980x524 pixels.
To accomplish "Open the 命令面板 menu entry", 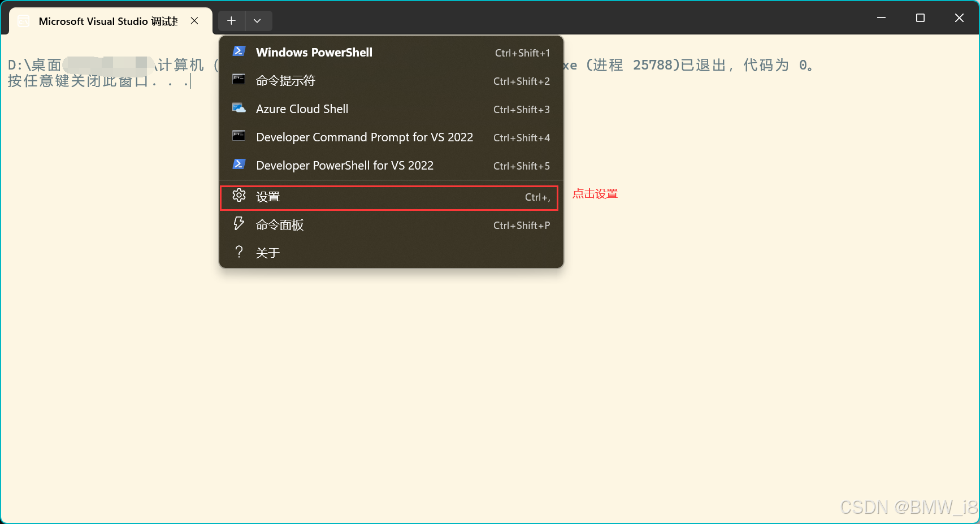I will click(391, 225).
